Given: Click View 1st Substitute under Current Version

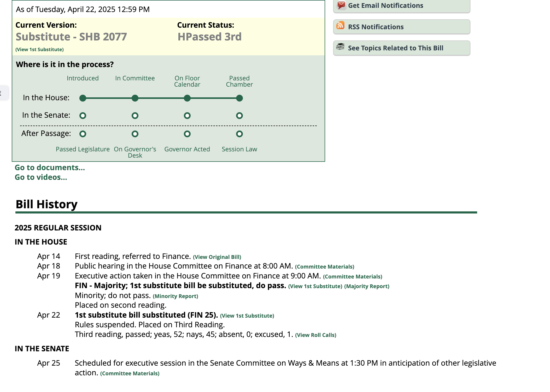Looking at the screenshot, I should (39, 50).
